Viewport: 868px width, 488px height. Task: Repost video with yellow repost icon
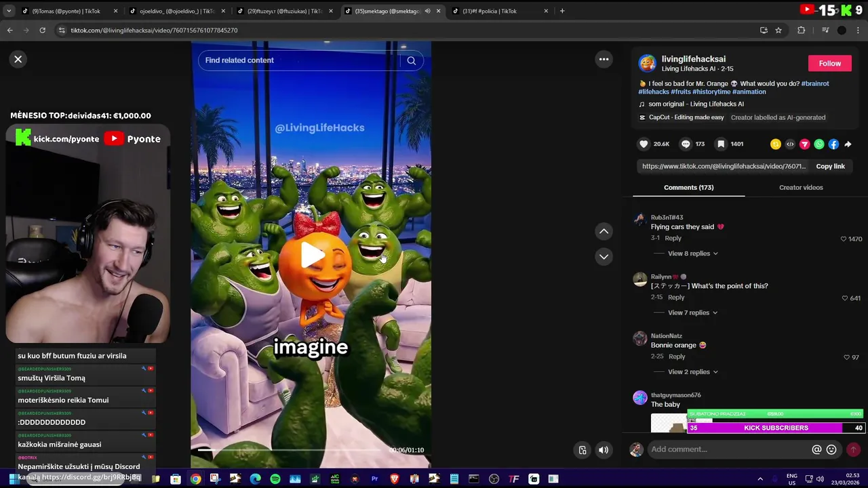click(x=776, y=144)
